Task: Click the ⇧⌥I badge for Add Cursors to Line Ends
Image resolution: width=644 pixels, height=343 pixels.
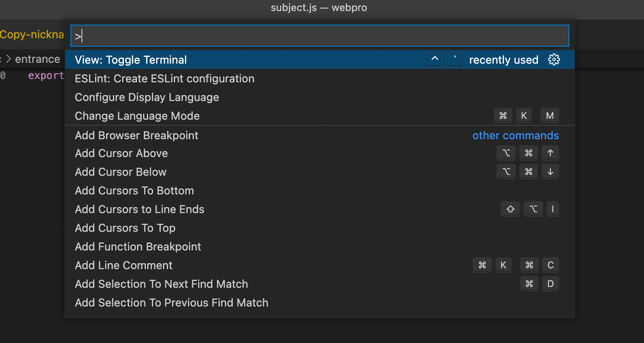Action: pos(531,208)
